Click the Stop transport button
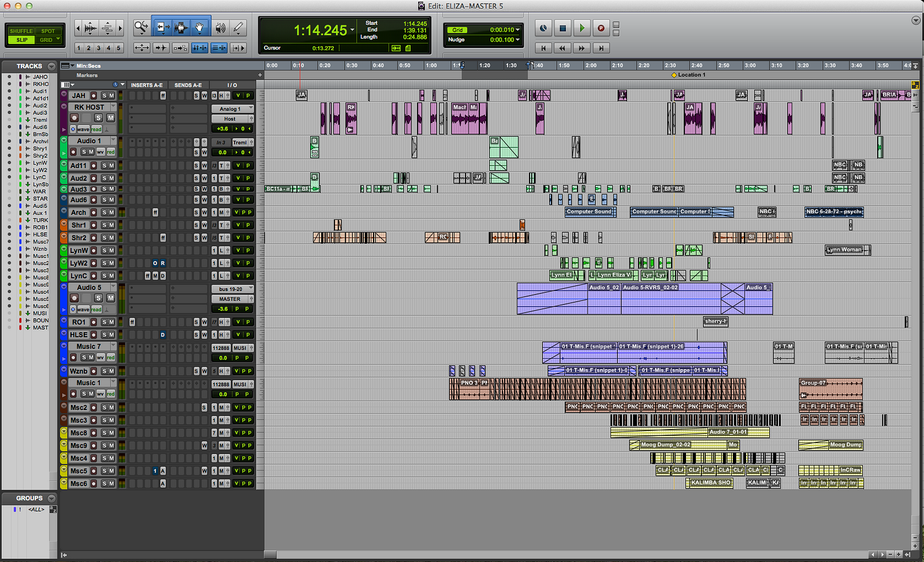924x562 pixels. tap(562, 28)
